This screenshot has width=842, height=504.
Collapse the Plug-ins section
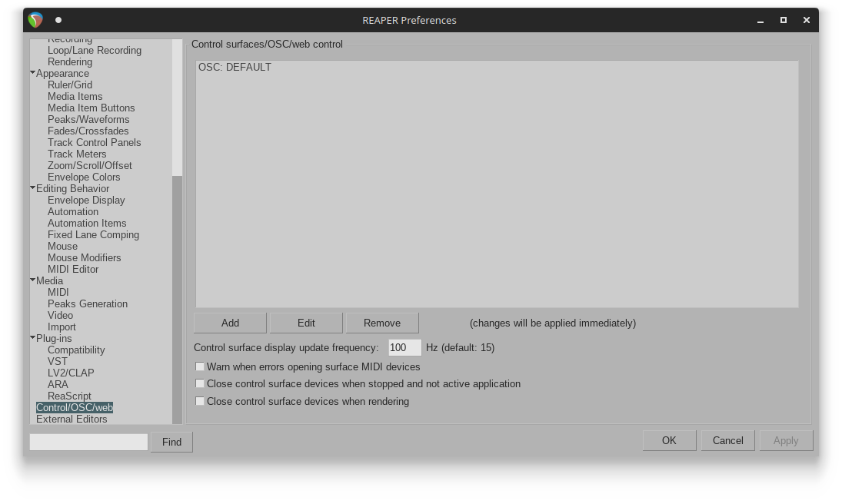(32, 338)
